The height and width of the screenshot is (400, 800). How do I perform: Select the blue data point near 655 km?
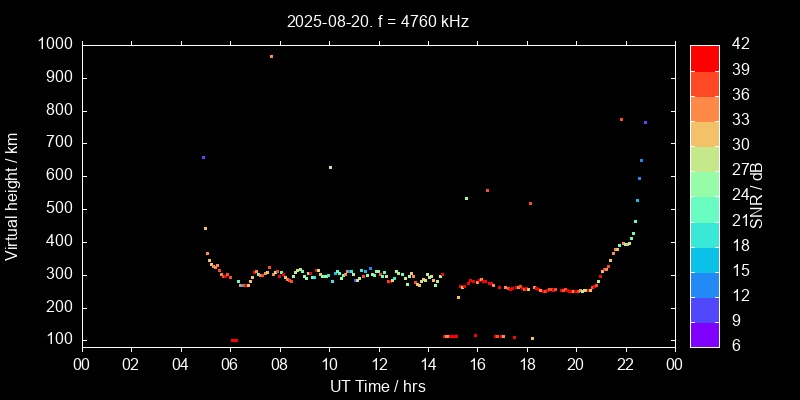click(x=203, y=157)
